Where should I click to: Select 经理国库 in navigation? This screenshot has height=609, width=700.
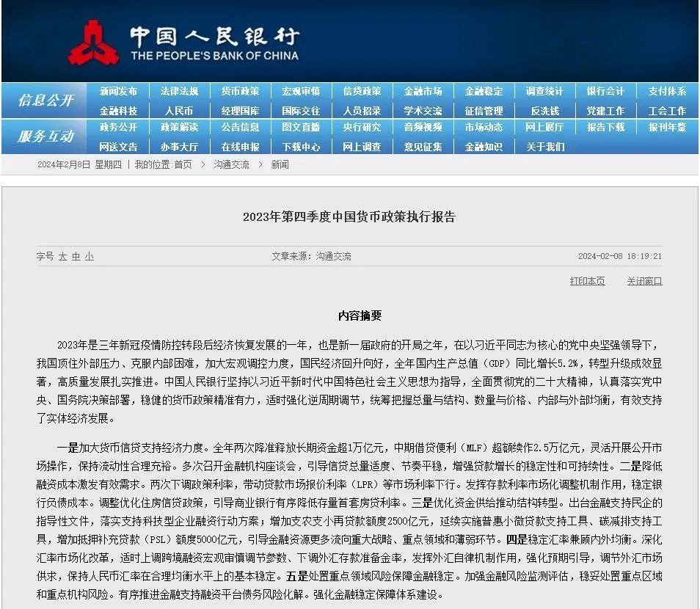(x=240, y=111)
